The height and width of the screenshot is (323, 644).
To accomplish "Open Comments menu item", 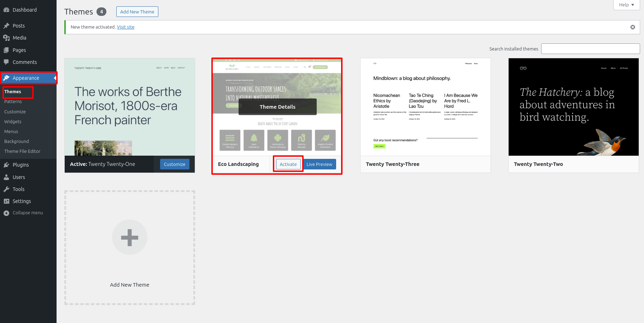I will tap(28, 62).
